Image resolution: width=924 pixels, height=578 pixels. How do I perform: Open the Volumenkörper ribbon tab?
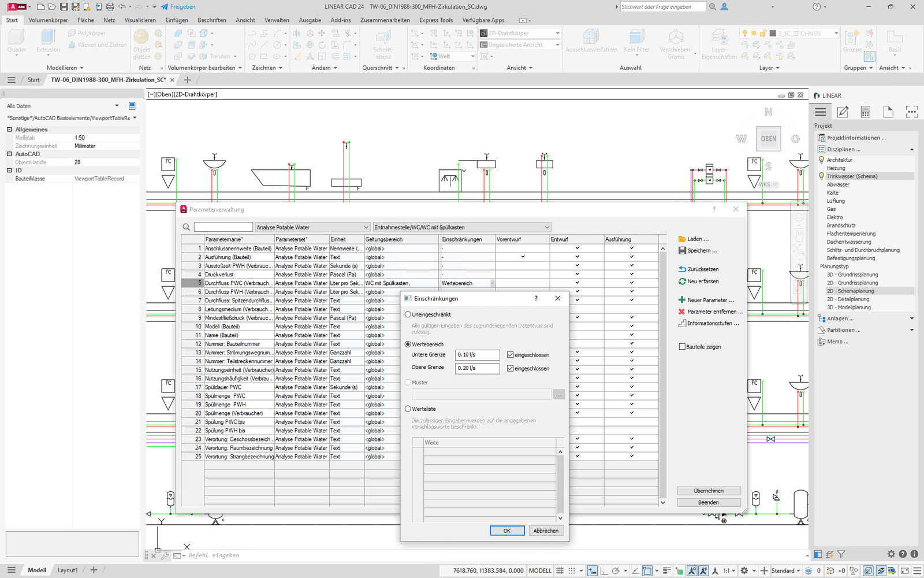[49, 20]
